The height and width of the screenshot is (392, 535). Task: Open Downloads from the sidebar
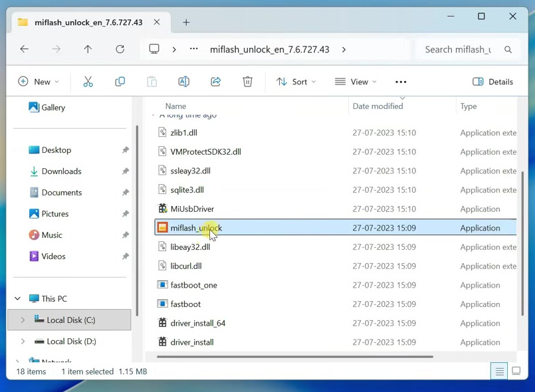[x=61, y=171]
